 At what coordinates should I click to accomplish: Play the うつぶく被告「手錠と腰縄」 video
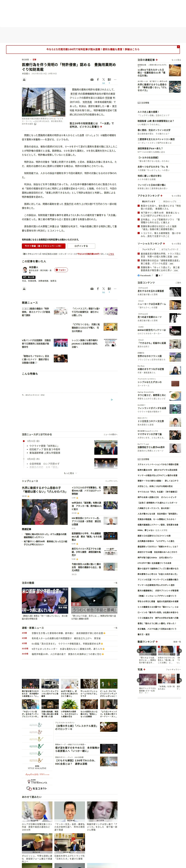click(x=94, y=601)
